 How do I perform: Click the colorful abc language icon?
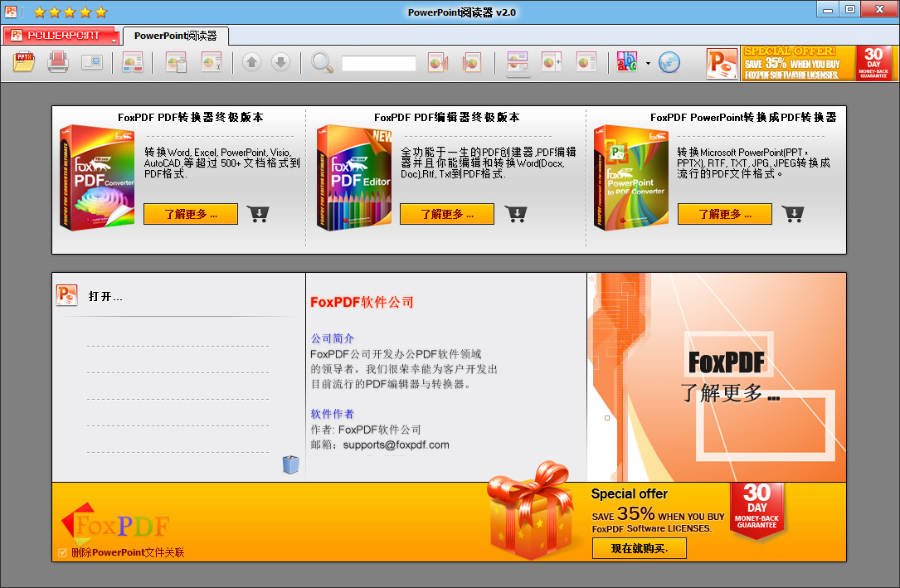point(627,62)
